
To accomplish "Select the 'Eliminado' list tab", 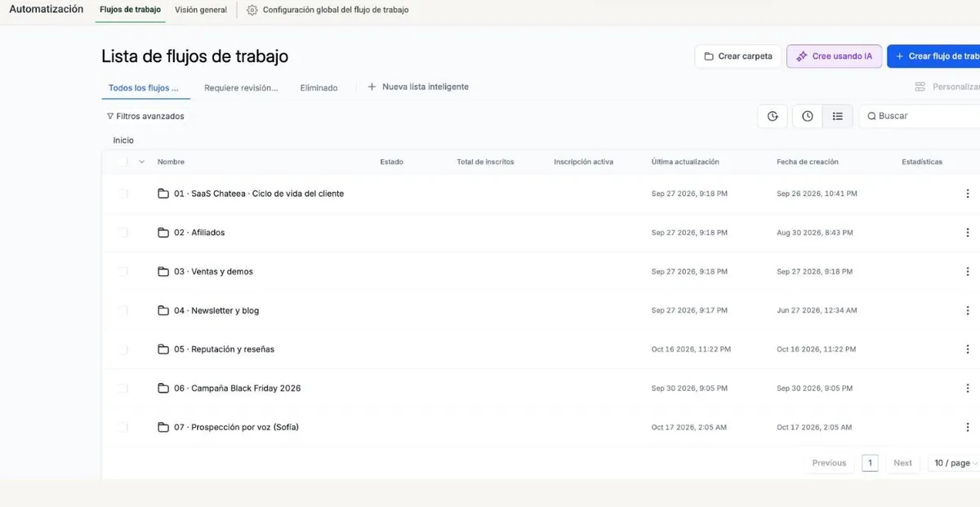I will (318, 87).
